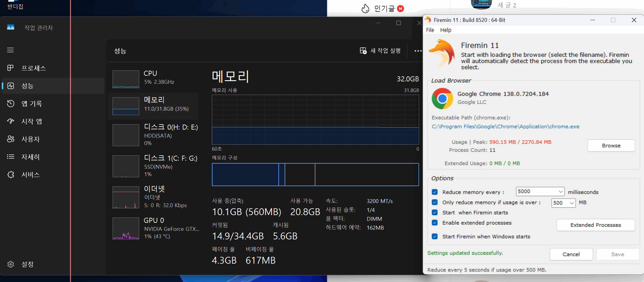Image resolution: width=644 pixels, height=282 pixels.
Task: Click the 인기글 flame icon in browser
Action: tap(365, 9)
